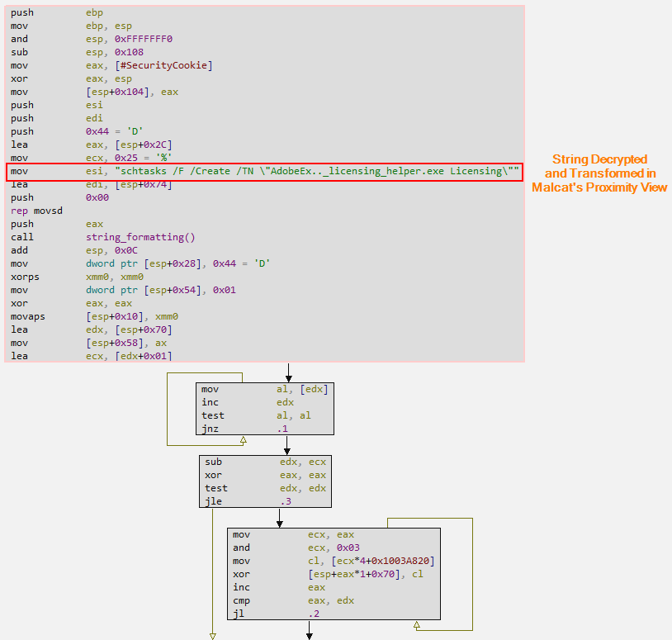Click the #SecurityCookie operand
672x640 pixels.
(167, 66)
